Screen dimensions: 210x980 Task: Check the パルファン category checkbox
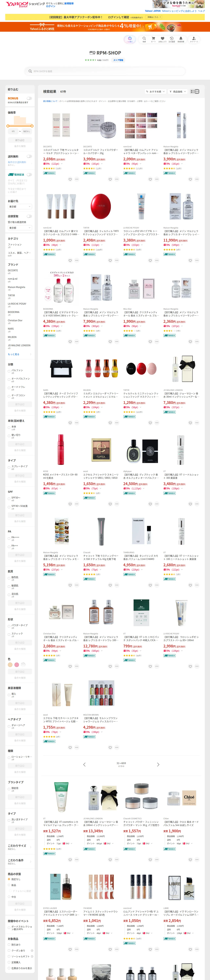click(x=9, y=371)
